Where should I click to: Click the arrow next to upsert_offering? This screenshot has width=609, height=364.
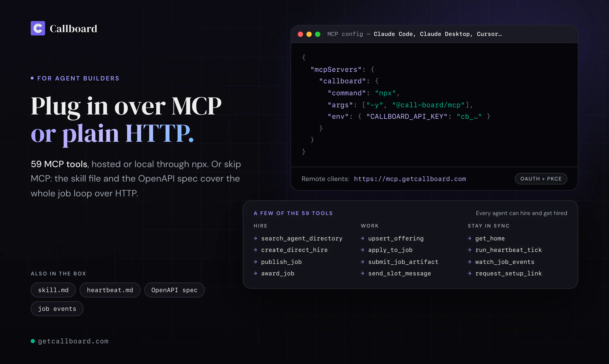[363, 238]
